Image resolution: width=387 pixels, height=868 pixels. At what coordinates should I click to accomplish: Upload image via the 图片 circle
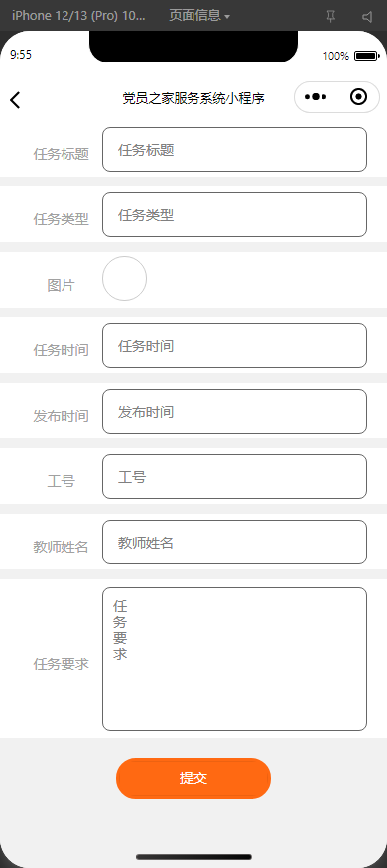[125, 279]
